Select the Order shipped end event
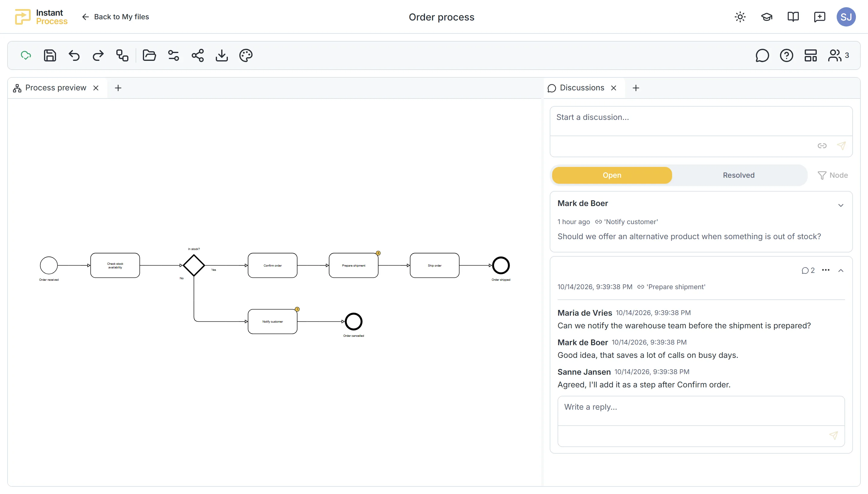This screenshot has height=494, width=868. click(501, 265)
